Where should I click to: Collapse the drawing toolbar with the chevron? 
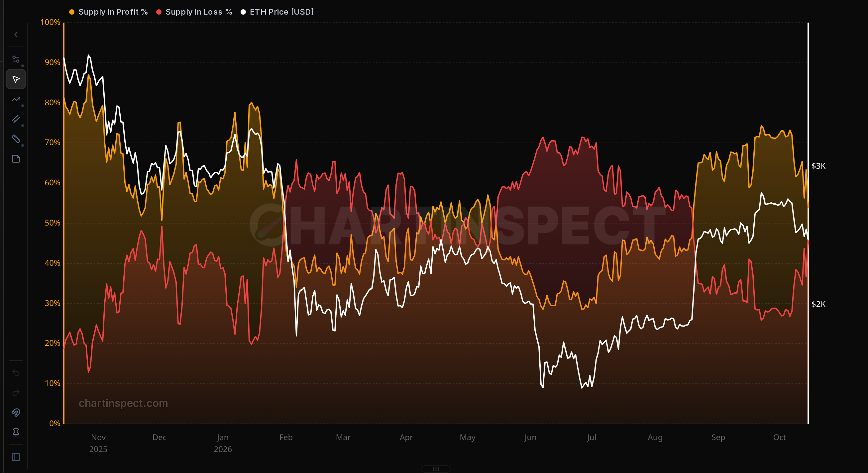point(16,34)
